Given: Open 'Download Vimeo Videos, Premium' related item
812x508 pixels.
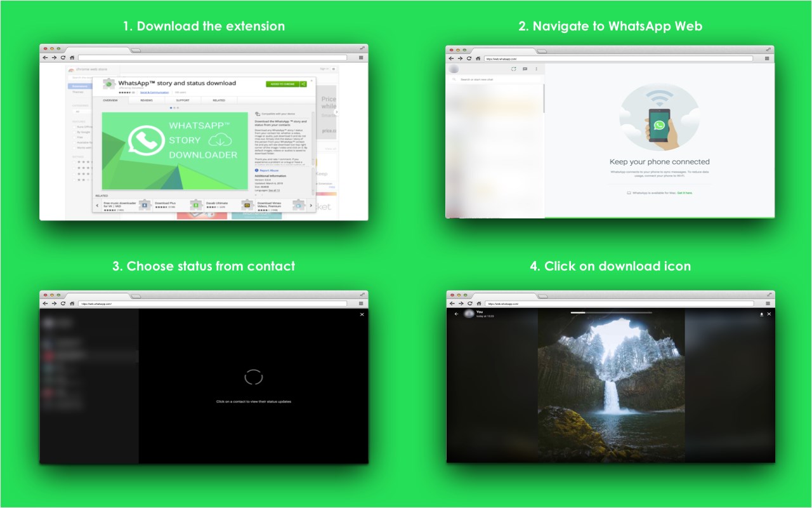Looking at the screenshot, I should (x=280, y=205).
